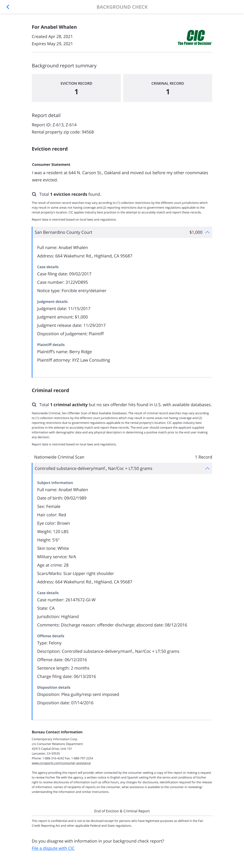Click the $1,000 judgment amount in header
The height and width of the screenshot is (868, 244).
tap(196, 232)
